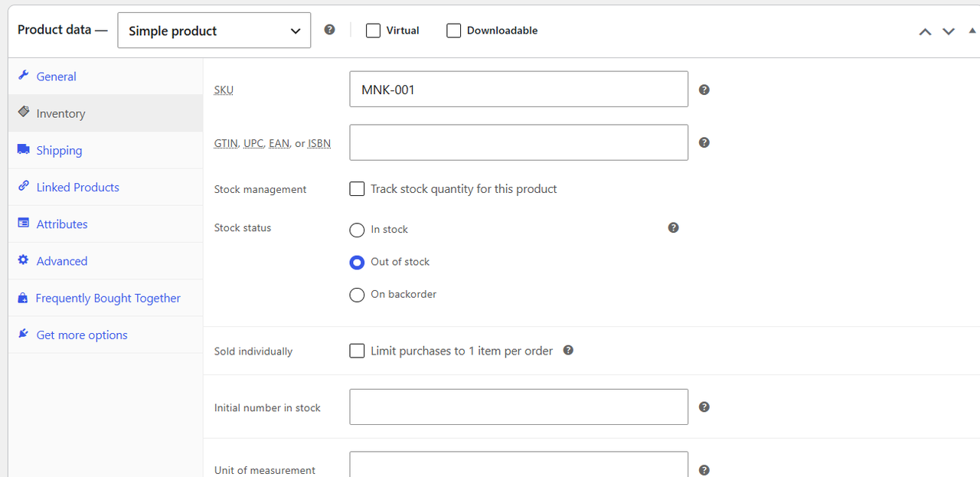Click the Product data heading text

[63, 30]
